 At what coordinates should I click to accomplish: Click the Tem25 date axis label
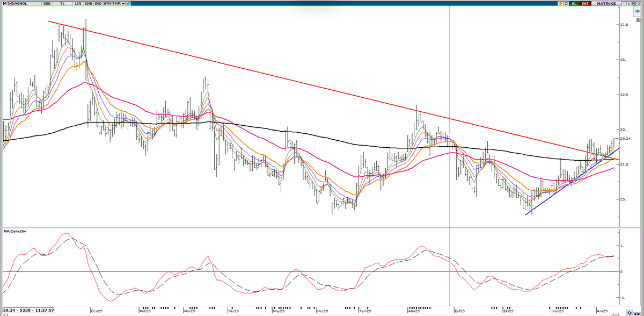(365, 311)
